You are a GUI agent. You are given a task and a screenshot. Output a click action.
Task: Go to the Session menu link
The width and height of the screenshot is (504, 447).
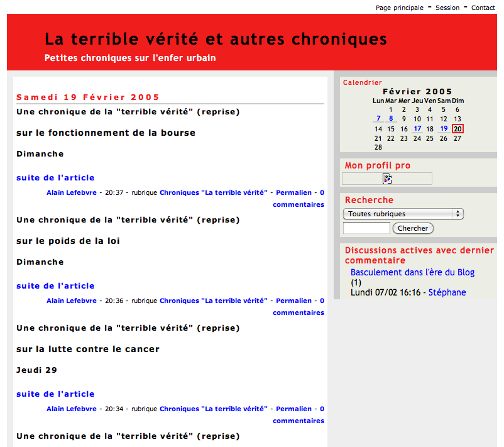(x=447, y=8)
